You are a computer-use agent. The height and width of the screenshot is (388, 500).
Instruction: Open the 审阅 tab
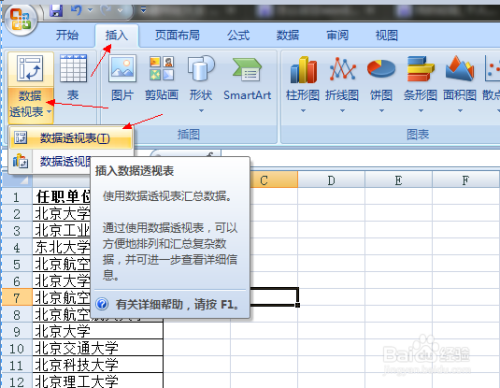click(337, 35)
